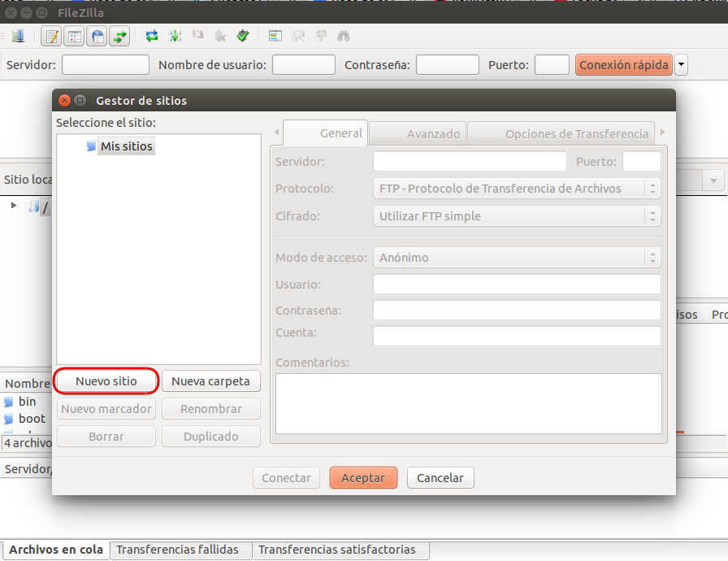This screenshot has width=728, height=561.
Task: Close the Gestor de sitios dialog
Action: (65, 100)
